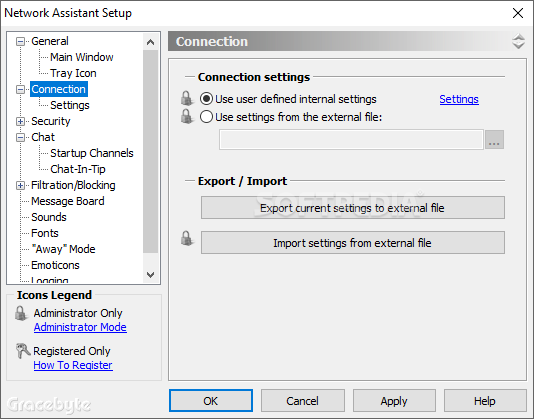Image resolution: width=534 pixels, height=419 pixels.
Task: Click the external file path input field
Action: pos(351,139)
